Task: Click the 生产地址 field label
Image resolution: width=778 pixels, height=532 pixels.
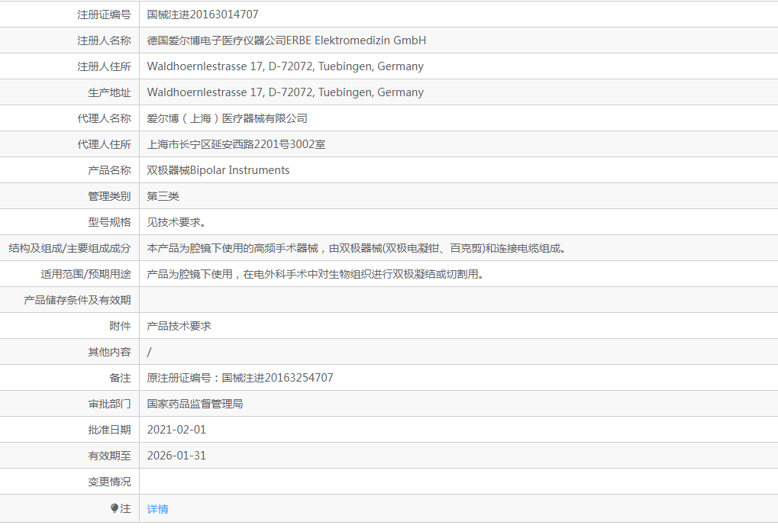Action: pyautogui.click(x=110, y=92)
